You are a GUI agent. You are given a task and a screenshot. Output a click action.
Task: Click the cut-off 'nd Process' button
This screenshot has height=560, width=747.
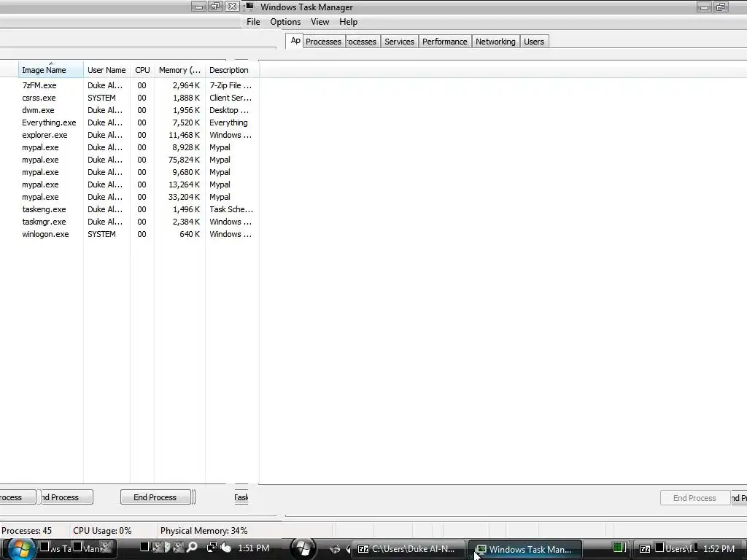(x=66, y=497)
